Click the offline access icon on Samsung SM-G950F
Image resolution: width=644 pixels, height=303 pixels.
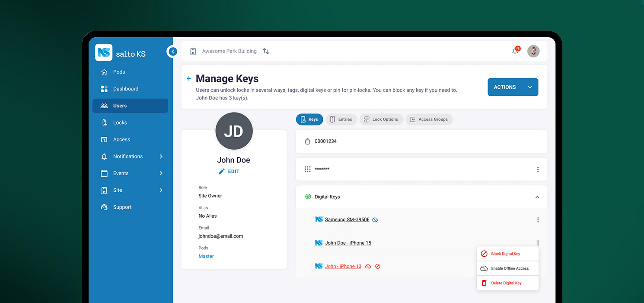click(x=374, y=219)
